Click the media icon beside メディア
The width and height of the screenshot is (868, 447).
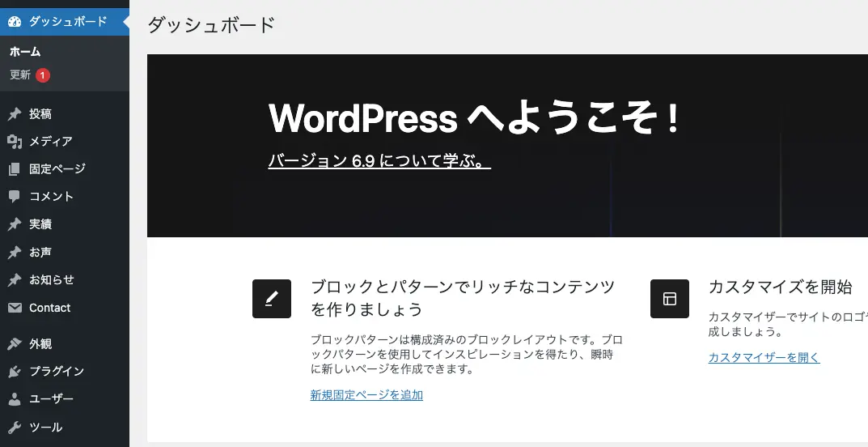click(x=15, y=142)
